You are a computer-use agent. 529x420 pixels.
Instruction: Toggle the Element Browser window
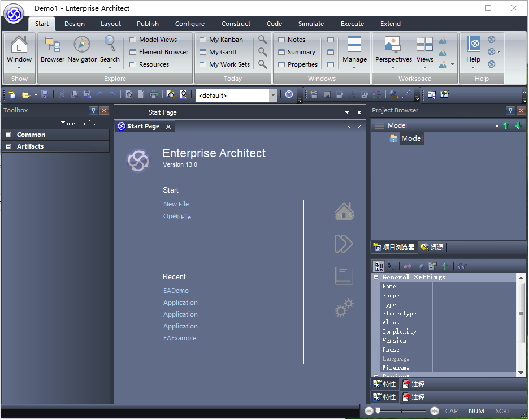pos(159,52)
